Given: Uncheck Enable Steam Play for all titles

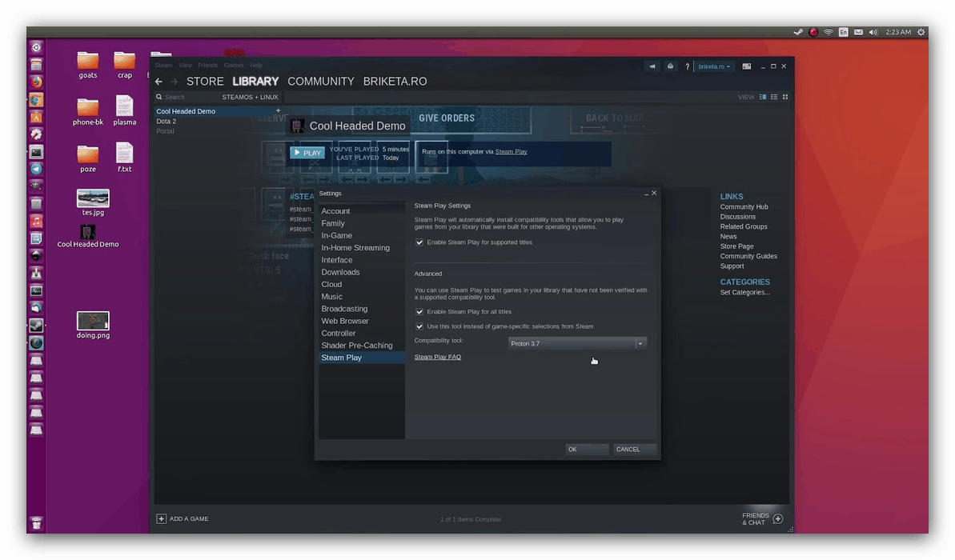Looking at the screenshot, I should tap(419, 312).
